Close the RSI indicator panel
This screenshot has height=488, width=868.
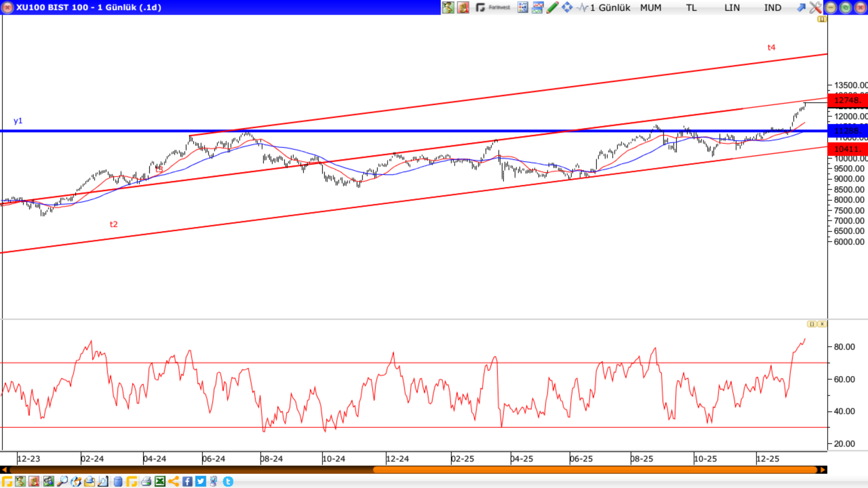click(x=822, y=324)
